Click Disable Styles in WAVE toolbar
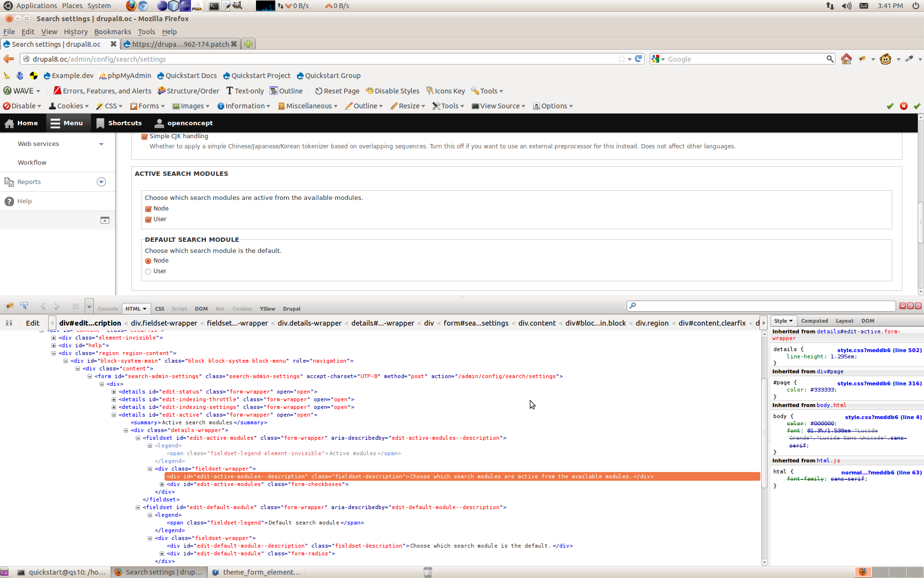924x578 pixels. (x=392, y=91)
